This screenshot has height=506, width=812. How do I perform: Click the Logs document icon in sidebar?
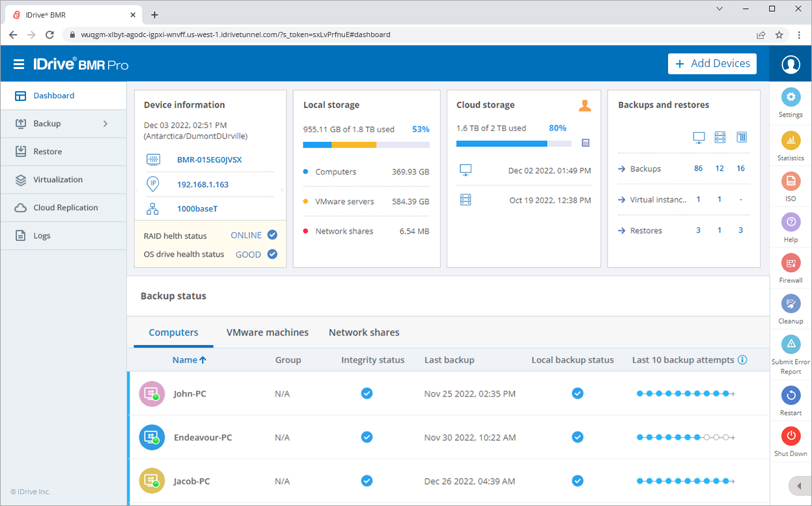(20, 236)
